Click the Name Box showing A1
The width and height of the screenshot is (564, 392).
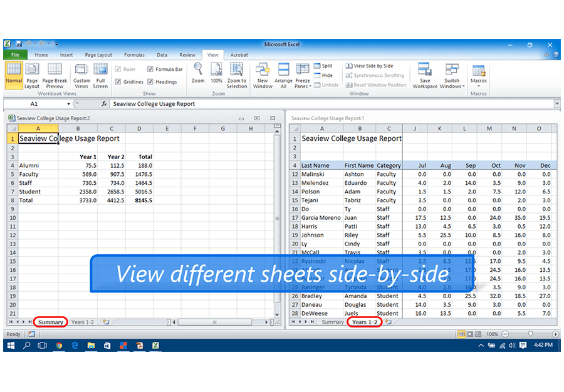[34, 104]
